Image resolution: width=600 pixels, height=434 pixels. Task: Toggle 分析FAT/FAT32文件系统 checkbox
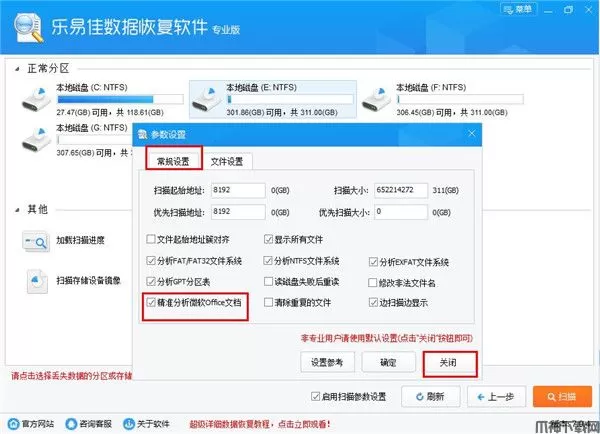point(150,261)
